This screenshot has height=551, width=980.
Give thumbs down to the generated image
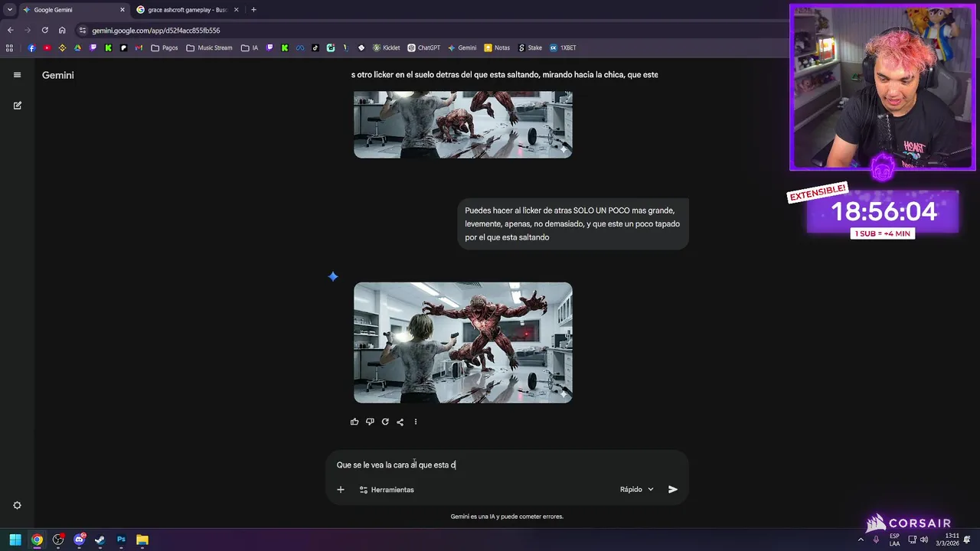(x=370, y=422)
